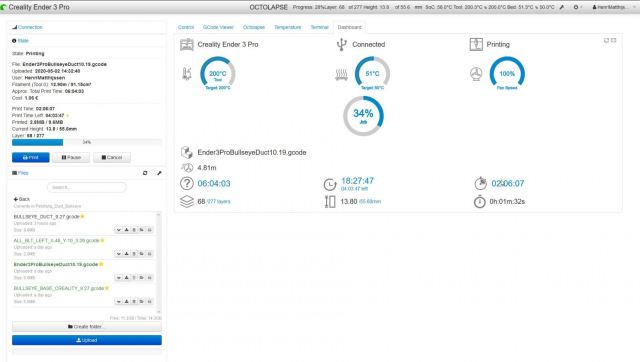Click the dashboard refresh webcam icon
Screen dimensions: 640x362
pyautogui.click(x=606, y=40)
